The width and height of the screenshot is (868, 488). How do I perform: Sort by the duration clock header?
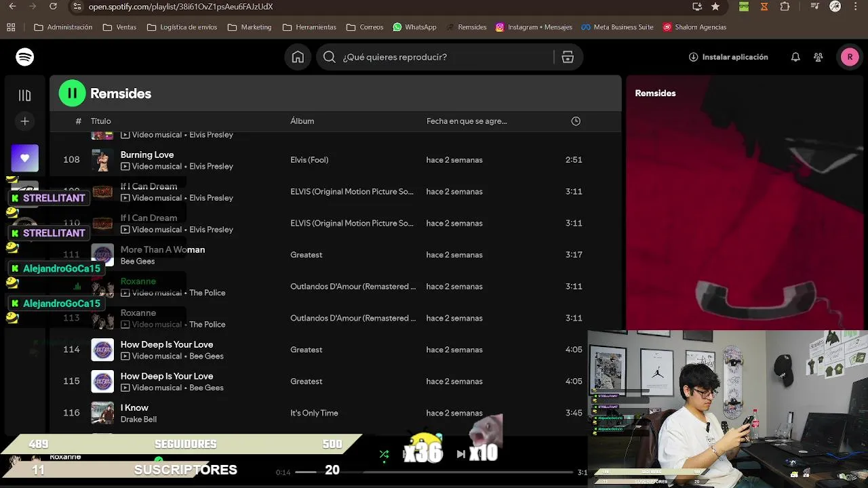click(576, 121)
